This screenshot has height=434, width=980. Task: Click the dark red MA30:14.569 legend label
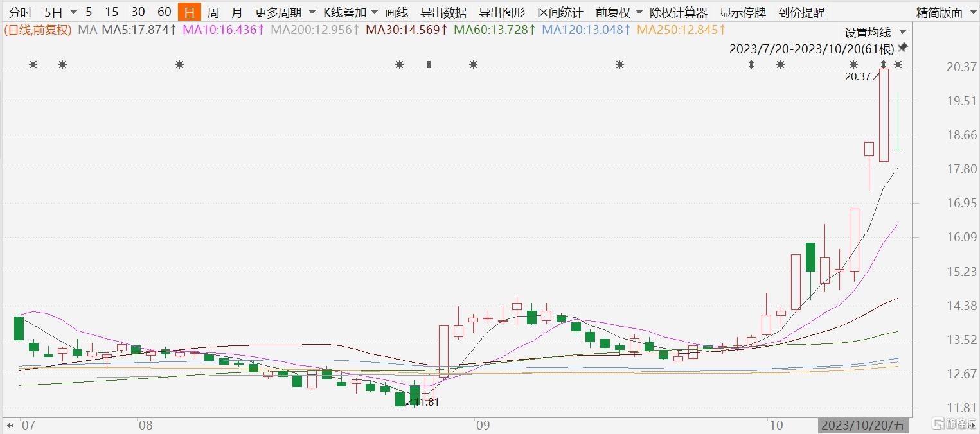tap(407, 30)
